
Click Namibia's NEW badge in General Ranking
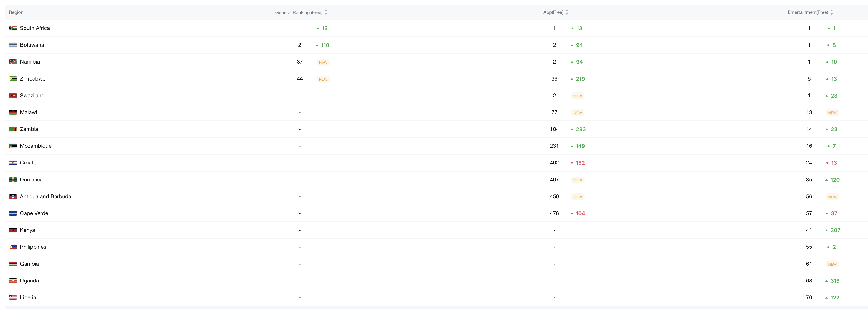click(323, 62)
